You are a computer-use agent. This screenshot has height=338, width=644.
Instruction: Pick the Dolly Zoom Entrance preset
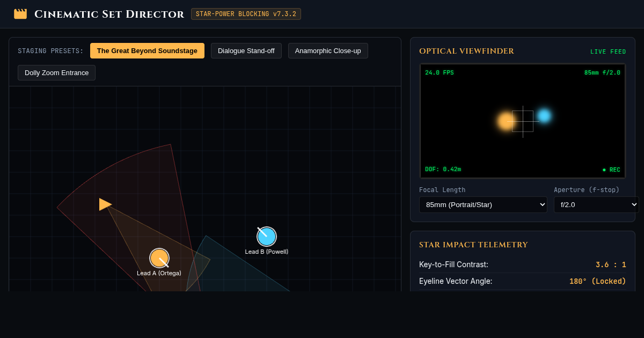(x=56, y=73)
